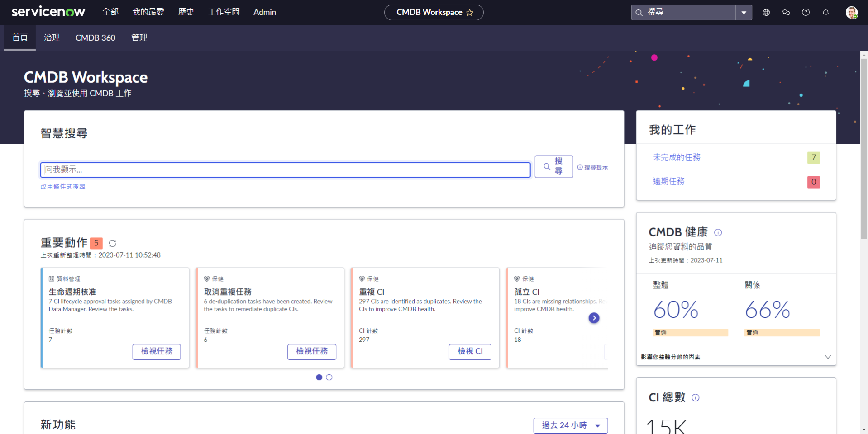Open the 我的最愛 menu
868x434 pixels.
pos(148,12)
